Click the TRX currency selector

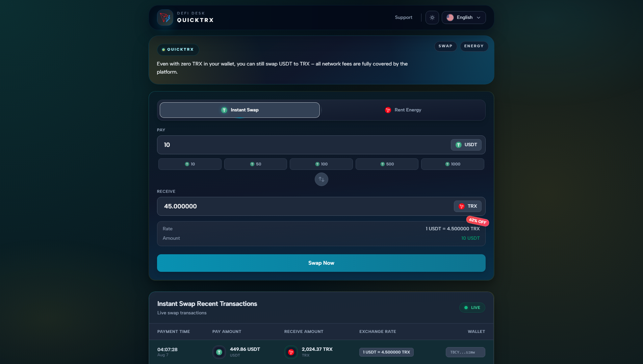pos(468,206)
